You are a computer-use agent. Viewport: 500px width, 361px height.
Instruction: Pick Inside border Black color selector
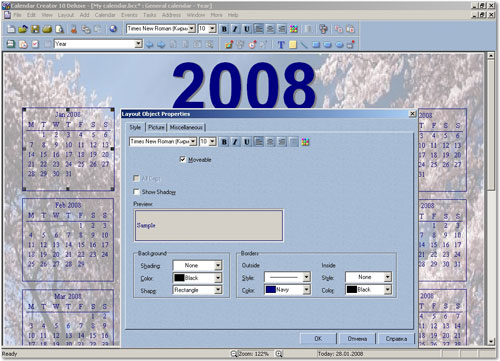coord(368,290)
